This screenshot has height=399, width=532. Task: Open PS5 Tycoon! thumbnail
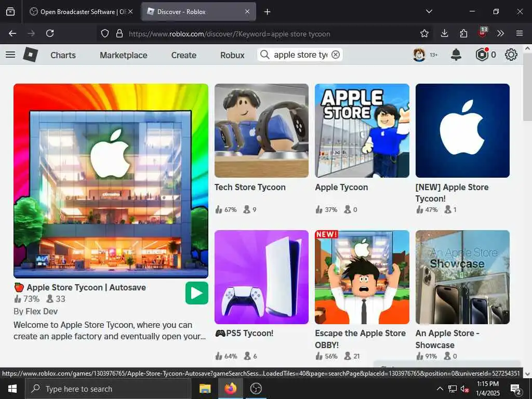[x=262, y=277]
